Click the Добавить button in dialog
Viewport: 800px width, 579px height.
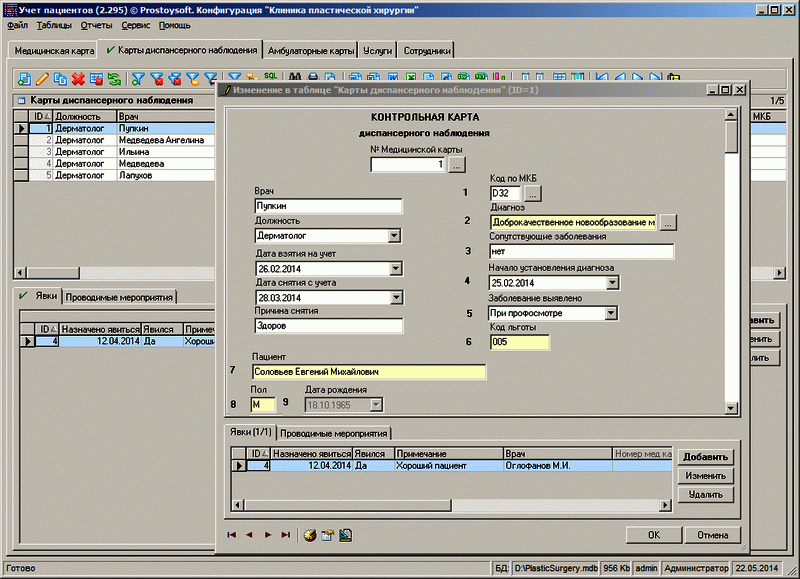(705, 457)
